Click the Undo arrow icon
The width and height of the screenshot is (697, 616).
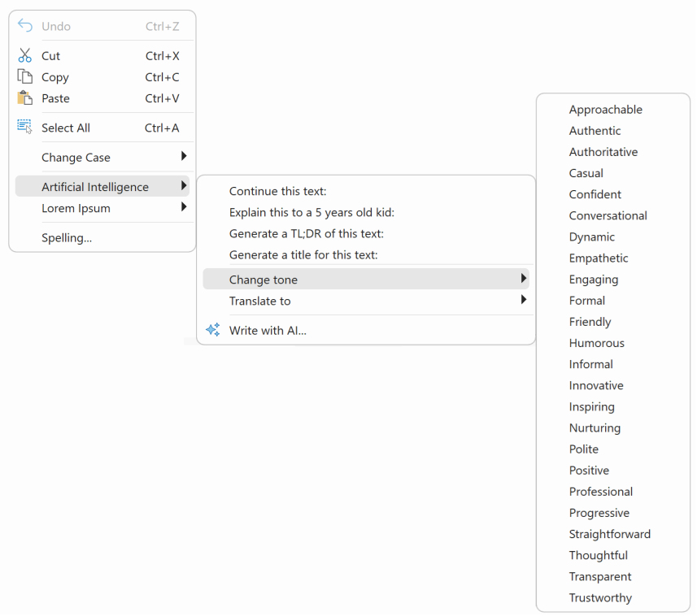(25, 26)
